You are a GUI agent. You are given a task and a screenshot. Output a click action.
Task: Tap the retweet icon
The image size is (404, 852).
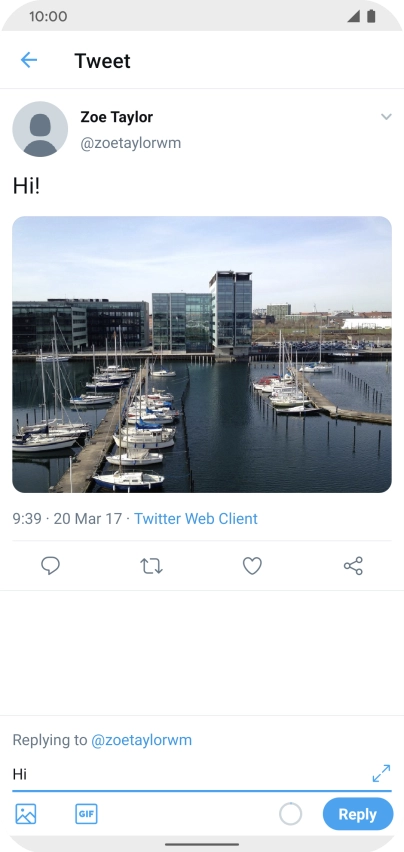pyautogui.click(x=152, y=566)
